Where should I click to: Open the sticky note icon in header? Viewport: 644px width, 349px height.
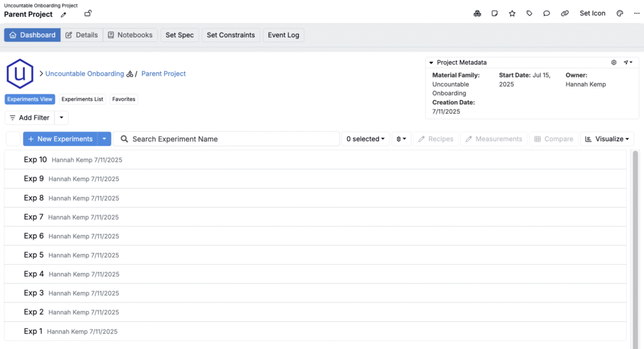495,13
